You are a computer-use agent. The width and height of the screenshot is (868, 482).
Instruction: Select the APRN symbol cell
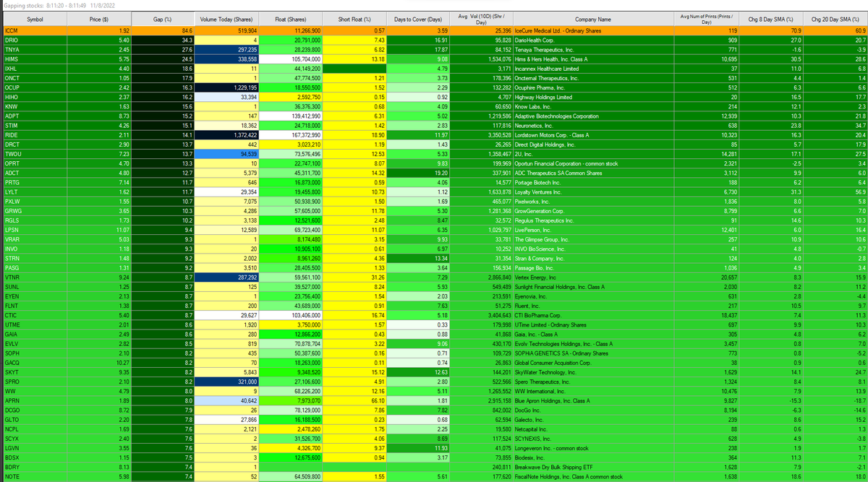click(x=35, y=400)
